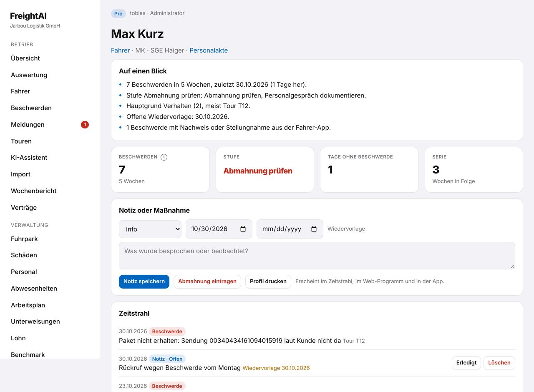
Task: Select Personal in the sidebar
Action: pyautogui.click(x=24, y=272)
